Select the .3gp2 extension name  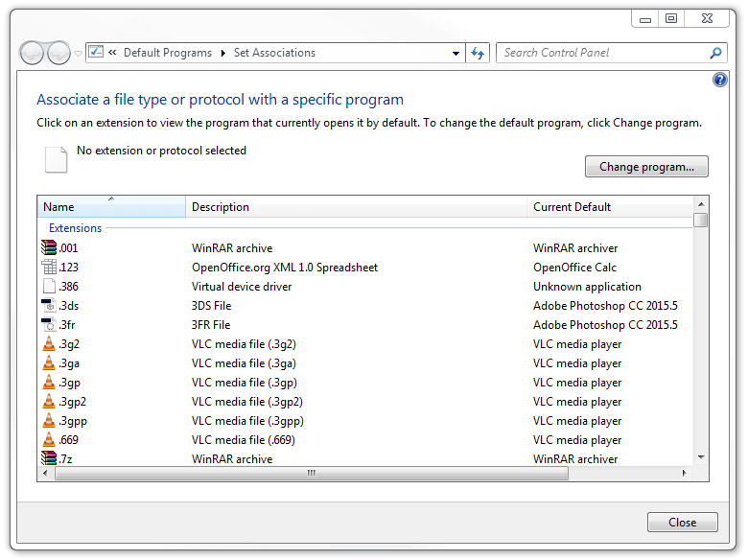[73, 402]
